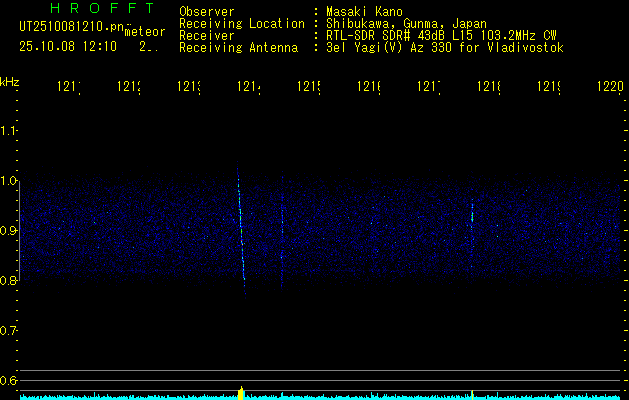629x400 pixels.
Task: Click the Observer name Masaki Kano
Action: pos(361,11)
